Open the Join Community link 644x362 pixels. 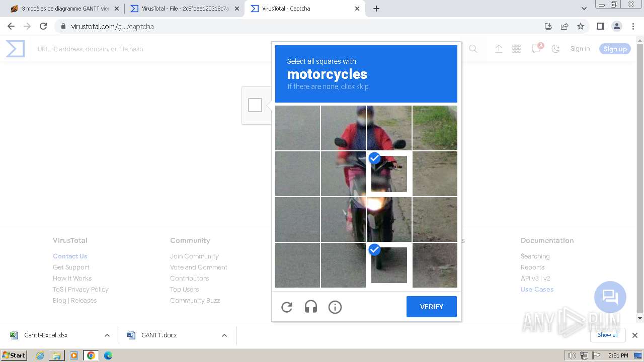point(194,256)
